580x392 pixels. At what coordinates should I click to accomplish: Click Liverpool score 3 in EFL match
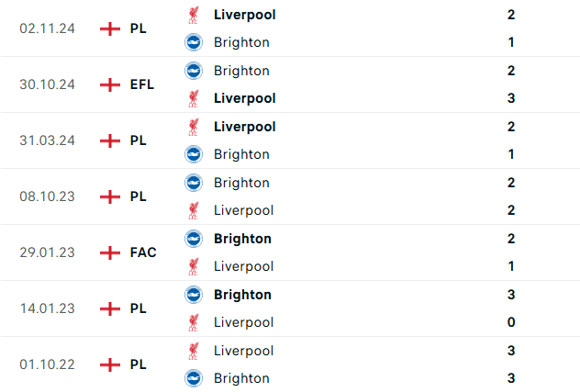pos(511,98)
